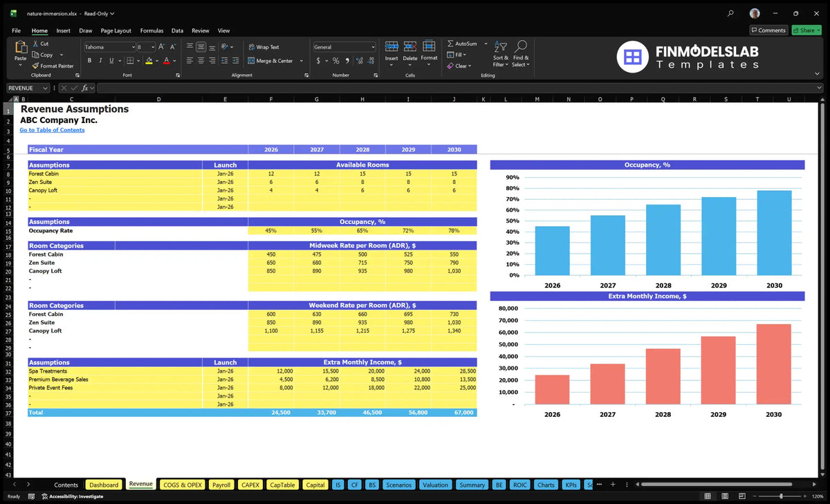Click Decrease Decimal icon

369,61
